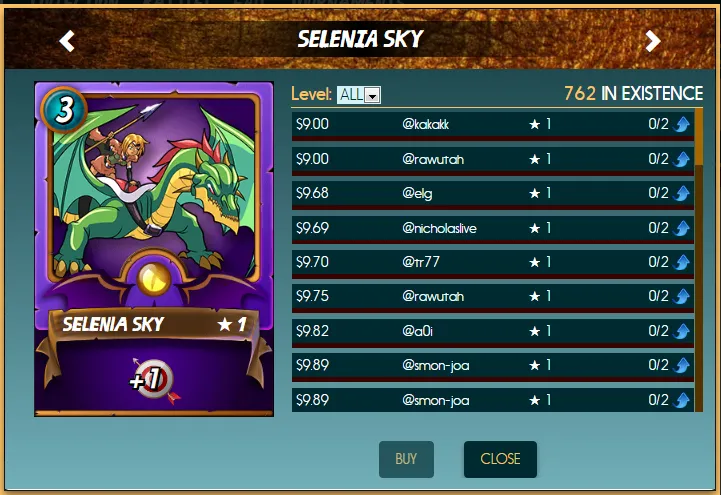Viewport: 721px width, 495px height.
Task: Click the Buy button
Action: (x=406, y=459)
